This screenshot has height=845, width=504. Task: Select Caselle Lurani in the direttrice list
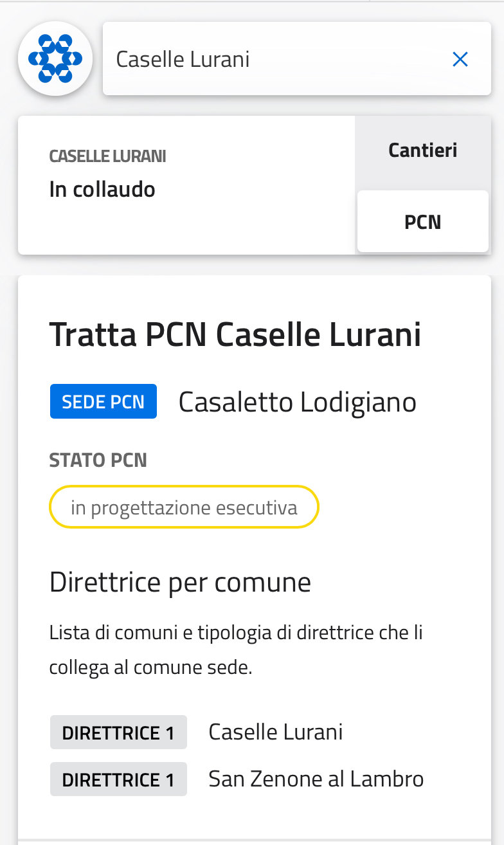(275, 732)
